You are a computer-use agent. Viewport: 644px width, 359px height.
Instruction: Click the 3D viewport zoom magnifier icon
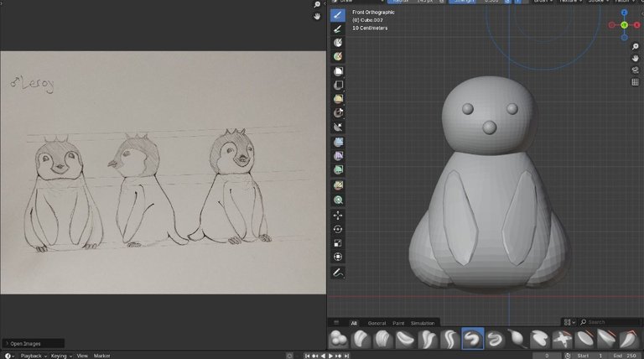pos(635,46)
